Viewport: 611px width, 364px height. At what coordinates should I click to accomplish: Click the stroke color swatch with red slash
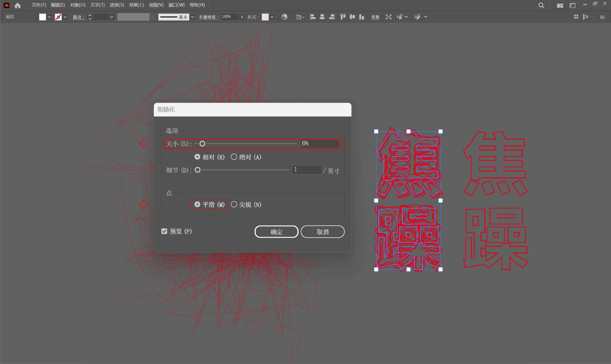tap(58, 17)
